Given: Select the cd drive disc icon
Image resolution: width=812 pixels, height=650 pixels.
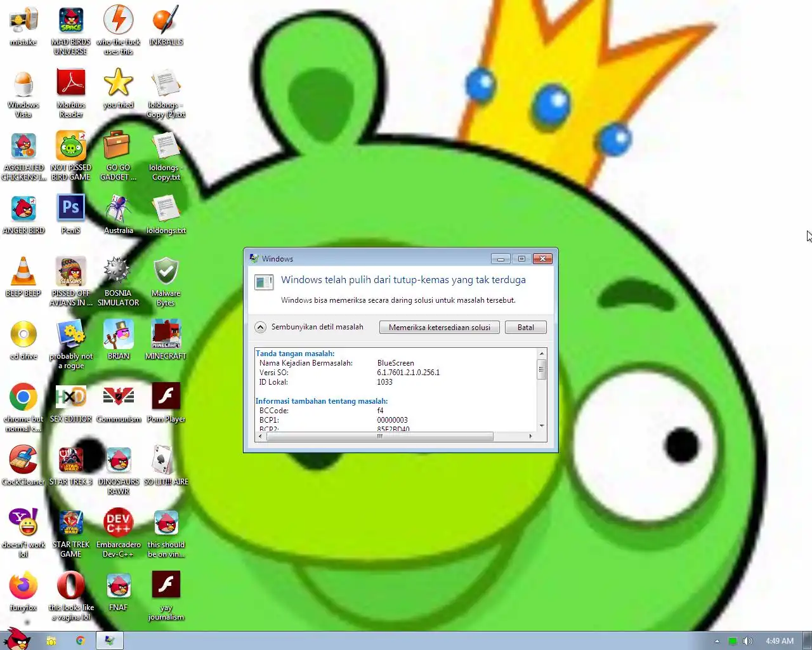Looking at the screenshot, I should pos(23,340).
